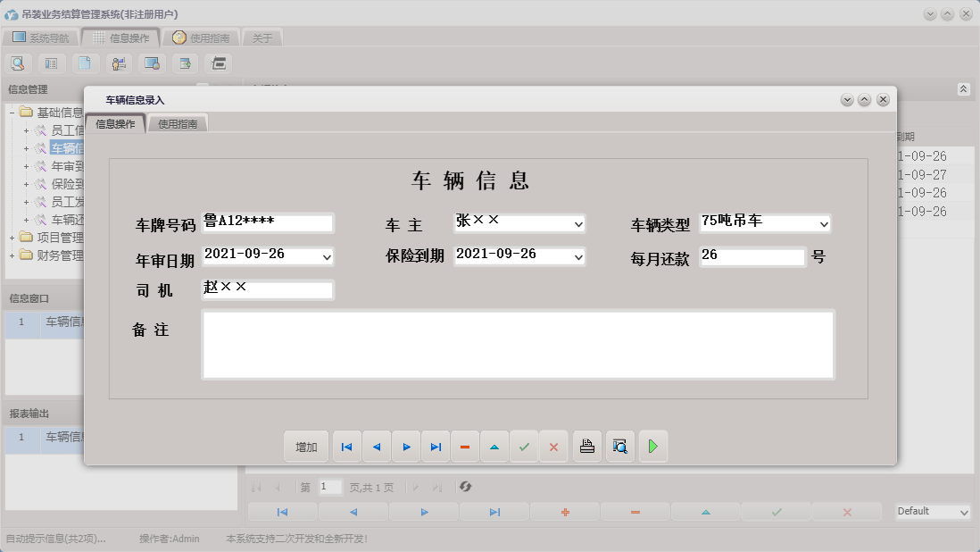The height and width of the screenshot is (552, 980).
Task: Click inside the 备注 remarks text area
Action: point(518,344)
